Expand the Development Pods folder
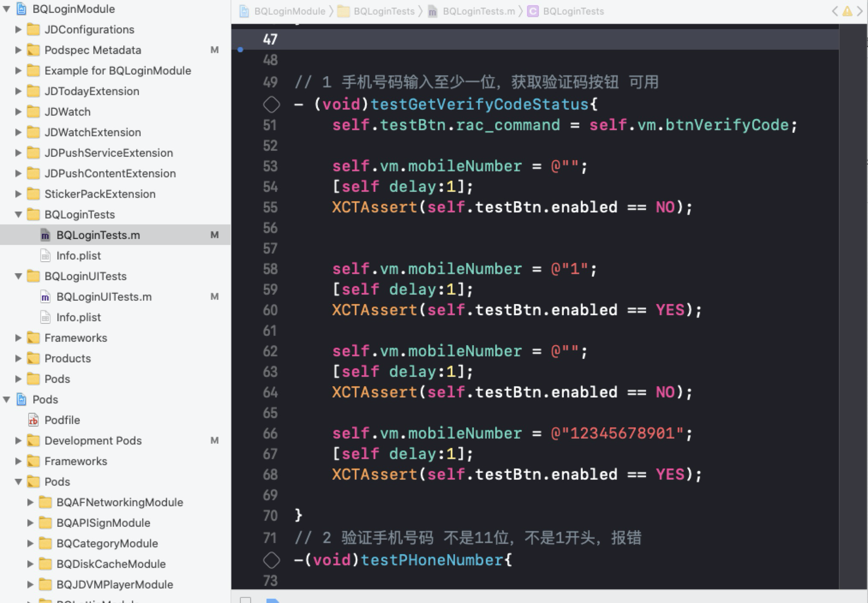868x603 pixels. [18, 440]
